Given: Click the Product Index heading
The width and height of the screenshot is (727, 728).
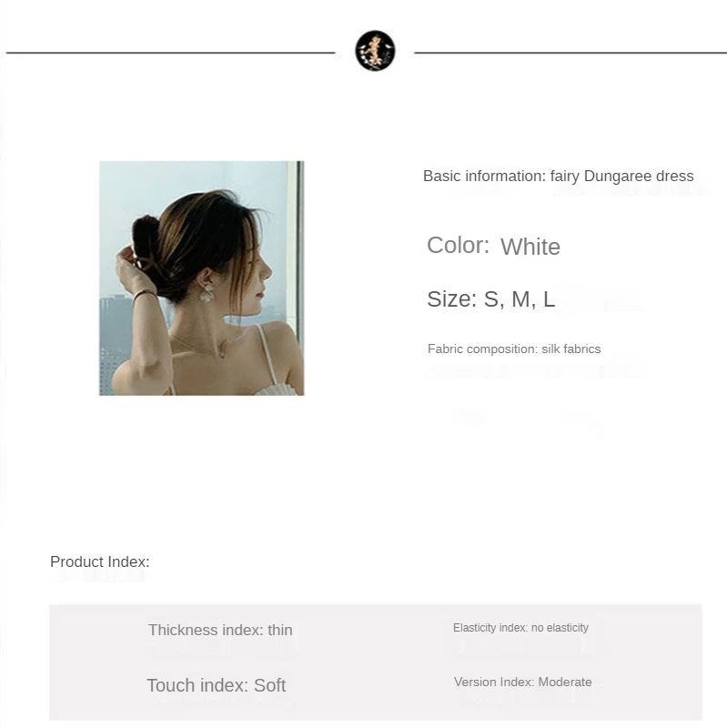Looking at the screenshot, I should 100,561.
